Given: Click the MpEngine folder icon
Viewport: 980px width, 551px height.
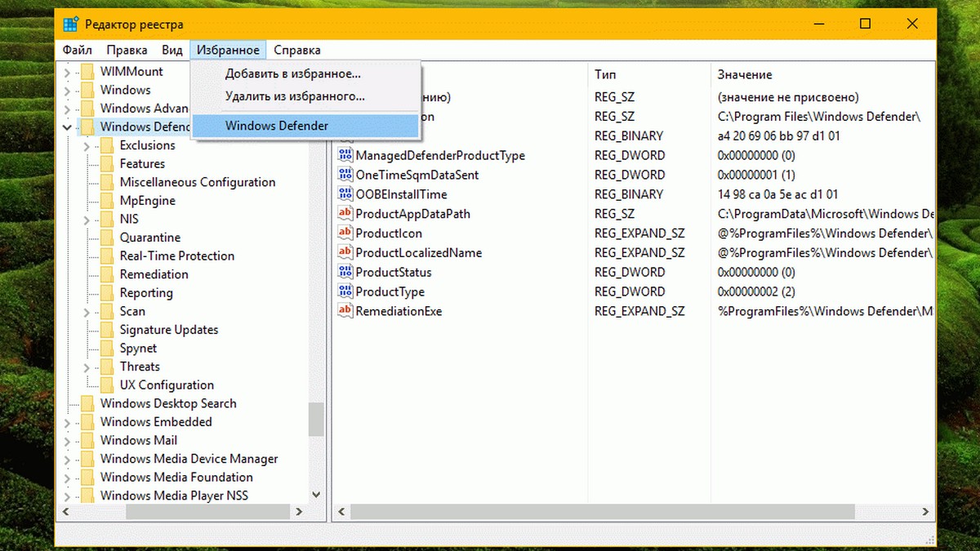Looking at the screenshot, I should point(106,201).
